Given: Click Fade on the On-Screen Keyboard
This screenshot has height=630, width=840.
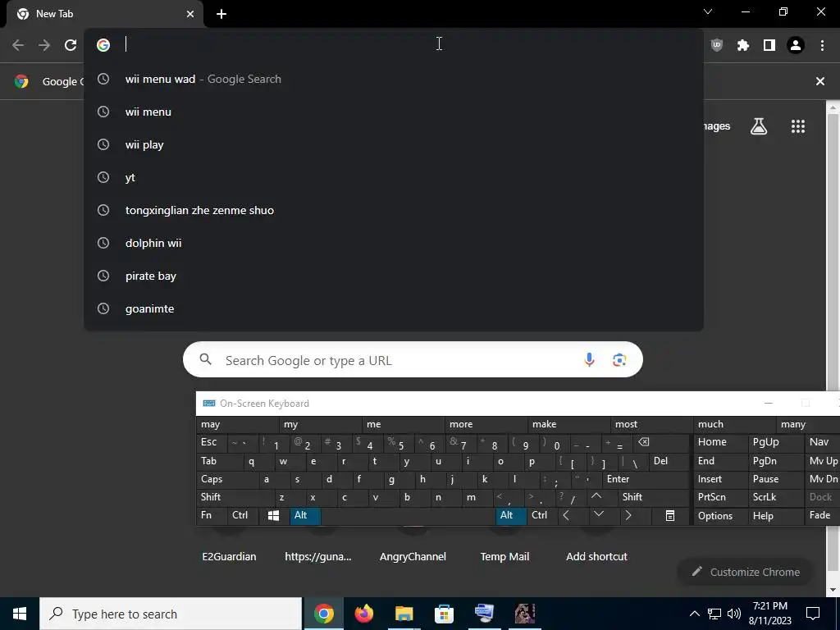Looking at the screenshot, I should click(x=822, y=515).
